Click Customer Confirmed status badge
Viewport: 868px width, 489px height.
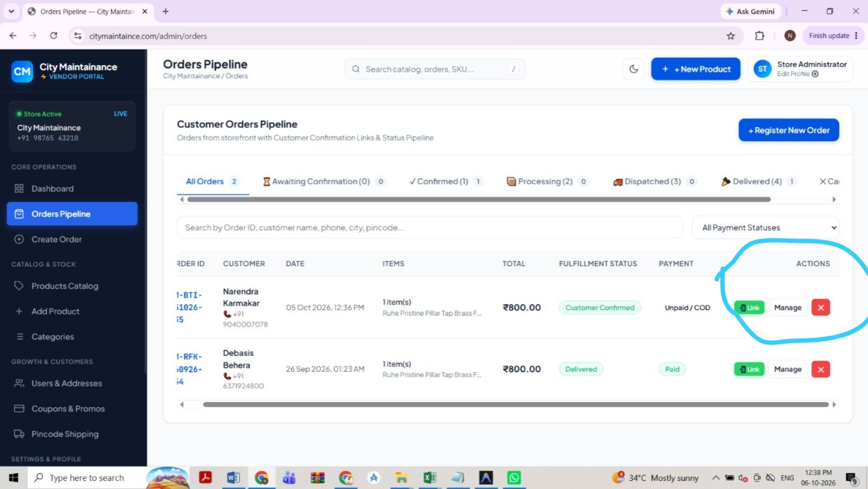600,308
